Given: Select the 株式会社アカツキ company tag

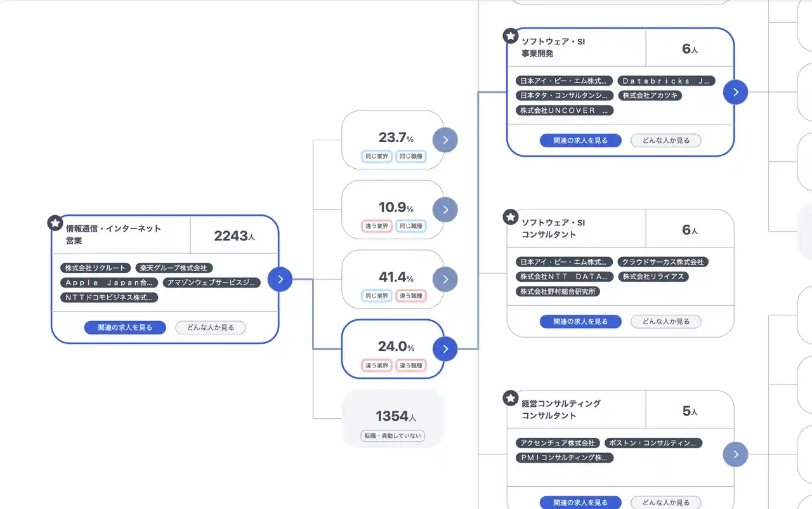Looking at the screenshot, I should [x=650, y=96].
